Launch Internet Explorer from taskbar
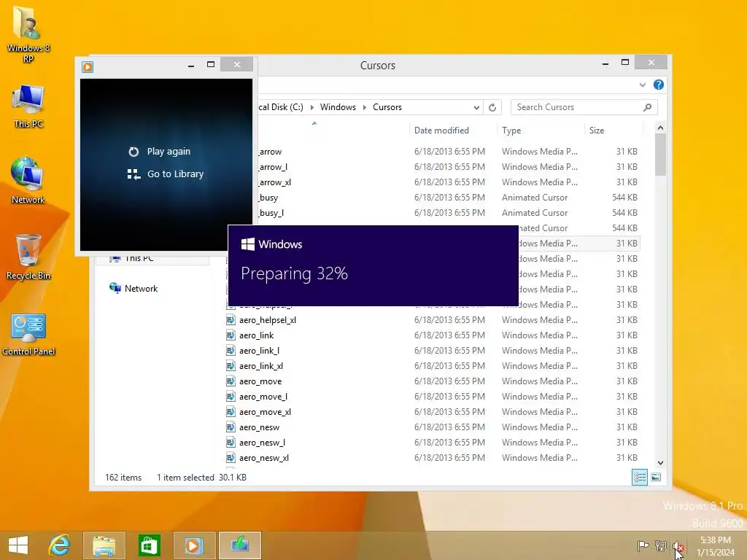The height and width of the screenshot is (560, 747). point(60,545)
